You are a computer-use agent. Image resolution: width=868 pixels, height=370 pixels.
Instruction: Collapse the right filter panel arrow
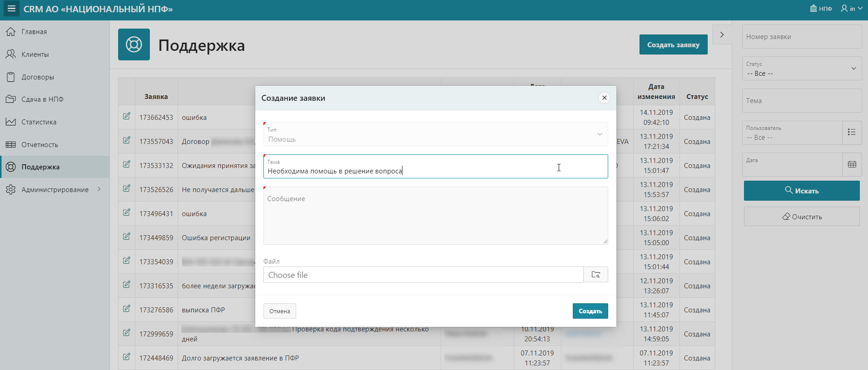[722, 35]
